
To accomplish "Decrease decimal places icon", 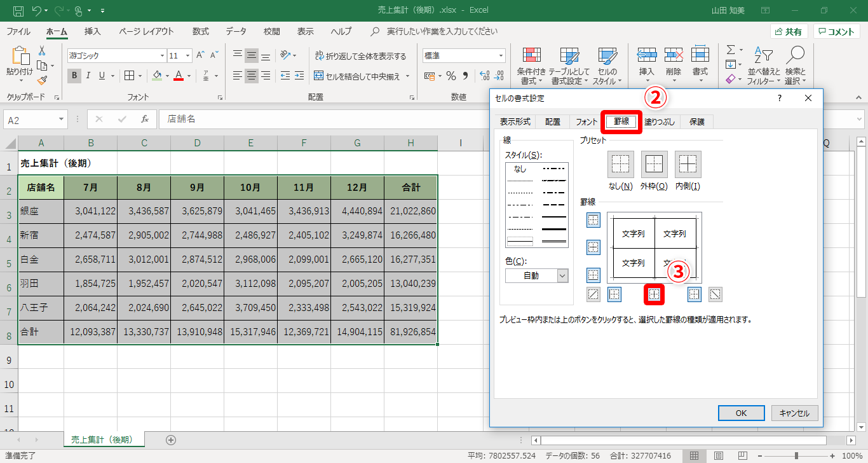I will click(499, 76).
